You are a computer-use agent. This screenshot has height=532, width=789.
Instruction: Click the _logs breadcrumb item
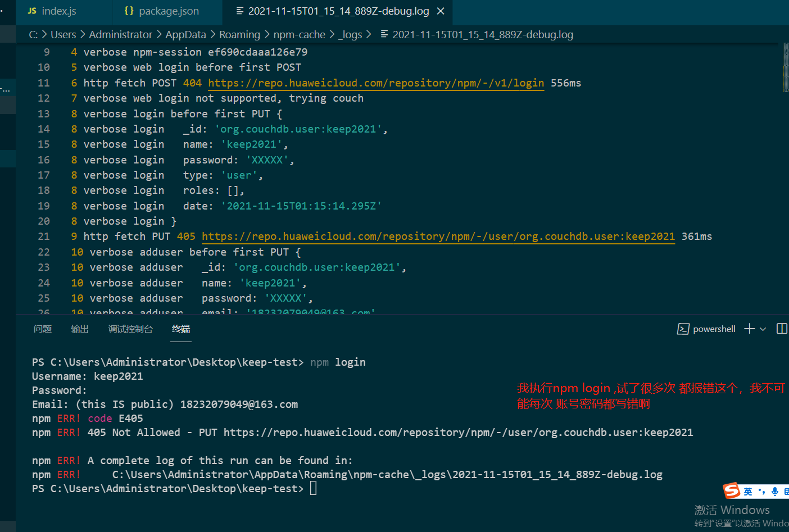pos(350,35)
